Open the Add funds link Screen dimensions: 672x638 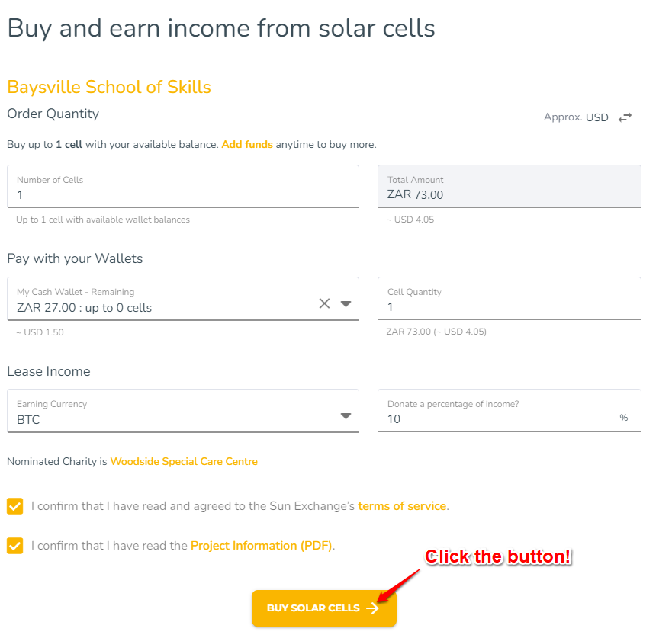(x=247, y=144)
